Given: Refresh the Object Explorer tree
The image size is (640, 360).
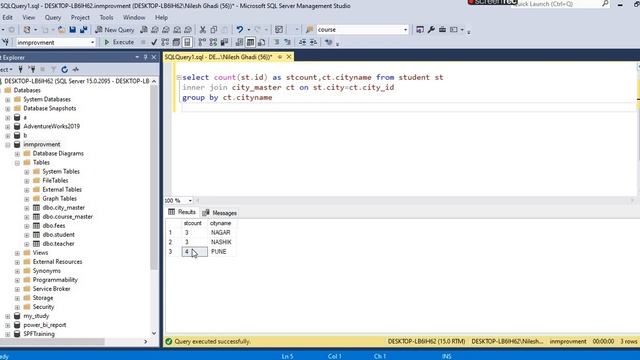Looking at the screenshot, I should 64,69.
